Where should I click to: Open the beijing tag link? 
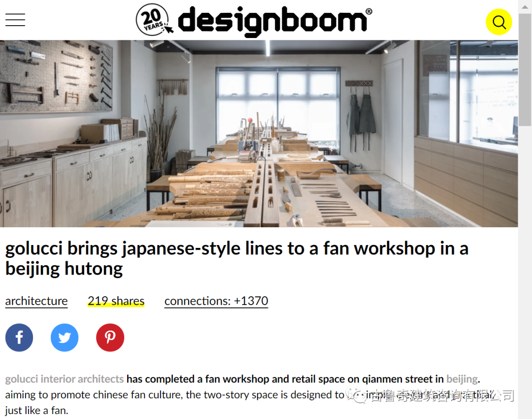coord(462,379)
